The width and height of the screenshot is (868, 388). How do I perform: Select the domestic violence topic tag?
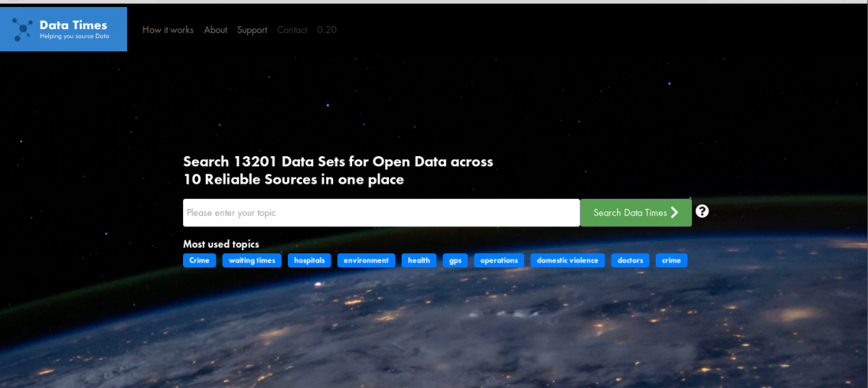[567, 260]
